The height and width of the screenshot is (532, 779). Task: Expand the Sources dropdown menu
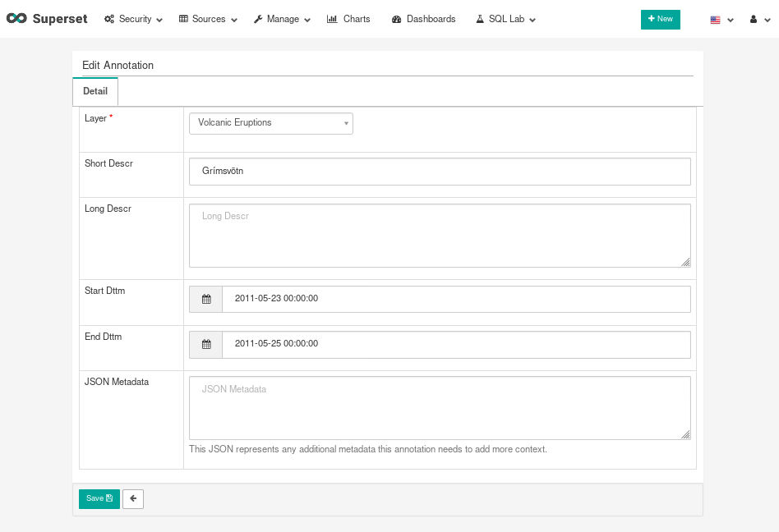point(208,19)
